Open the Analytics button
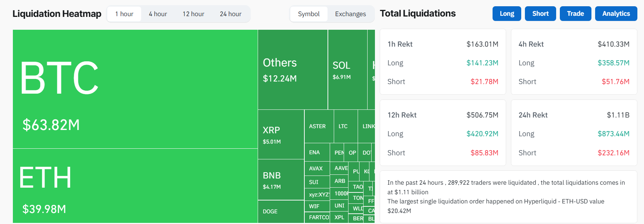The height and width of the screenshot is (224, 644). [616, 14]
